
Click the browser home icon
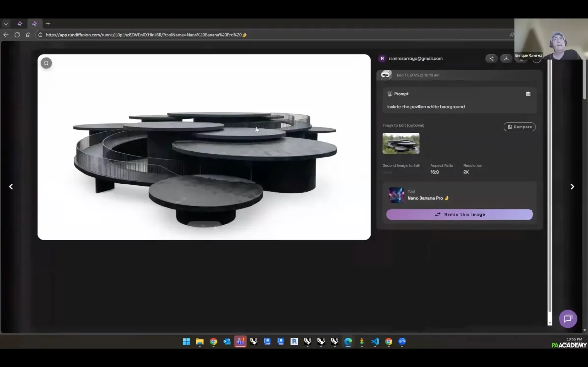(28, 35)
